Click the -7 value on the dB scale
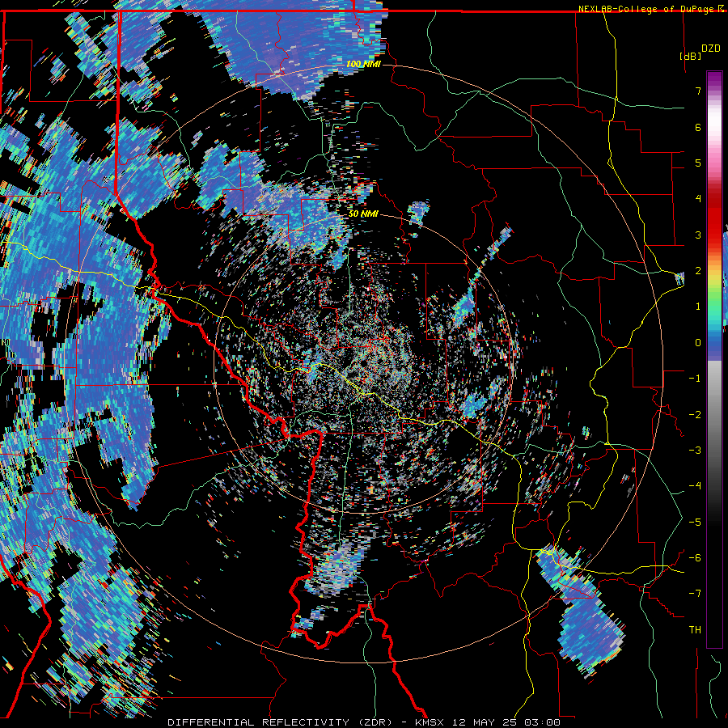Image resolution: width=728 pixels, height=728 pixels. 695,594
